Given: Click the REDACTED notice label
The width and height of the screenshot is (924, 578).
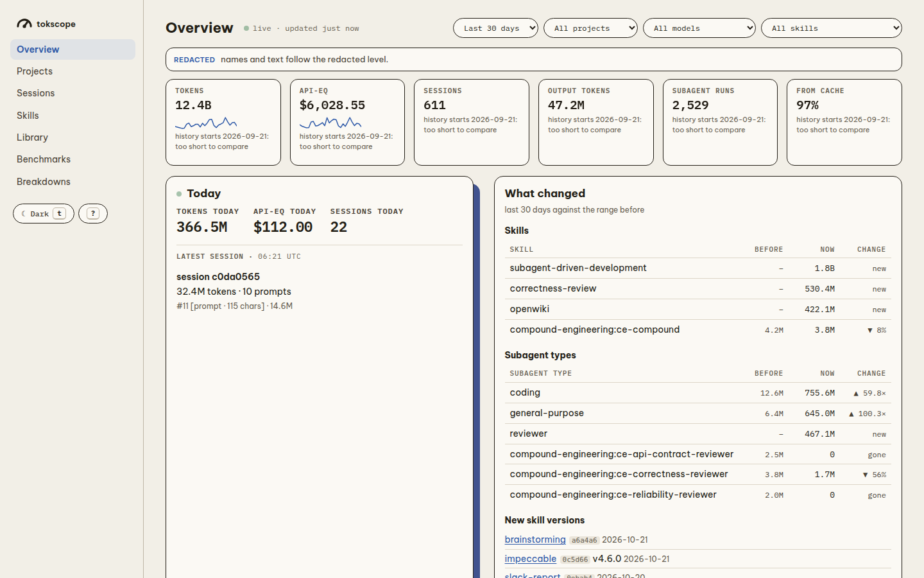Looking at the screenshot, I should pyautogui.click(x=194, y=60).
